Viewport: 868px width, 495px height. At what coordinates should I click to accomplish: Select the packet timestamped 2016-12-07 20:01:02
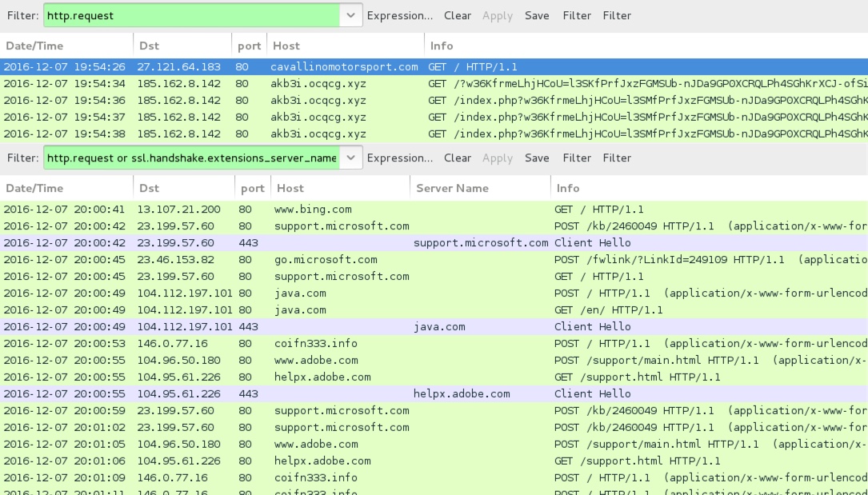point(434,428)
